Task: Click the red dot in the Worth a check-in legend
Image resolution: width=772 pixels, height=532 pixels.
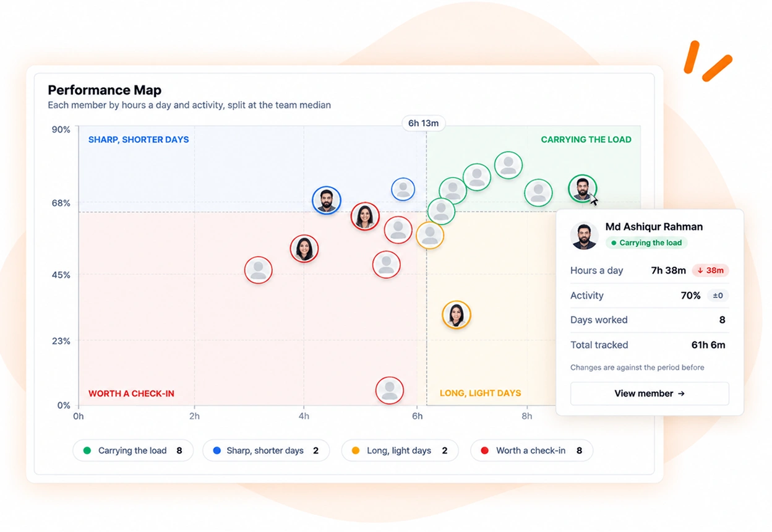Action: [485, 450]
